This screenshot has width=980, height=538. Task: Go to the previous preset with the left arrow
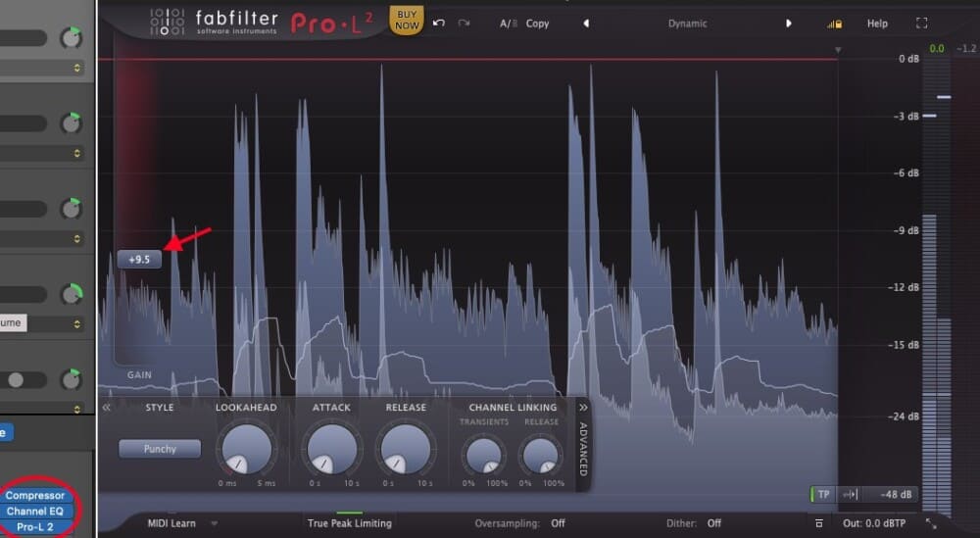pos(586,24)
